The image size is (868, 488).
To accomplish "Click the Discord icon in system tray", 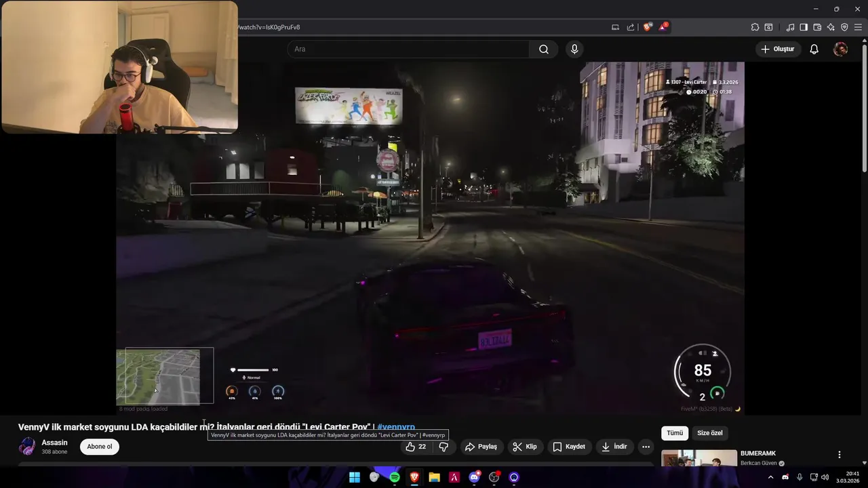I will point(785,477).
